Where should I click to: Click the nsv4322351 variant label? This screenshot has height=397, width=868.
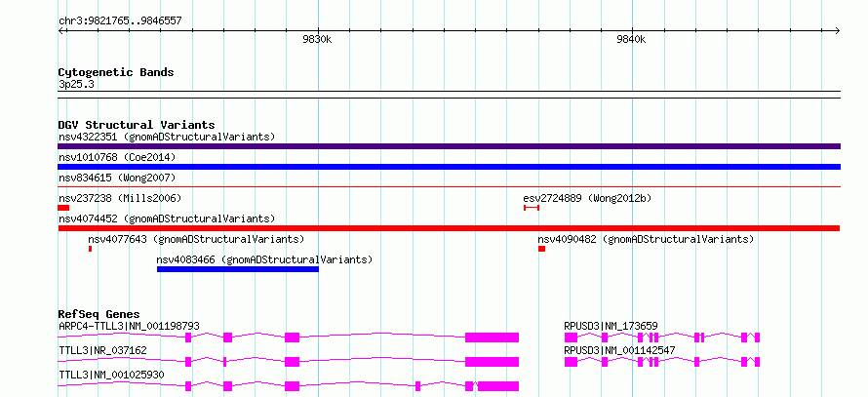coord(167,137)
